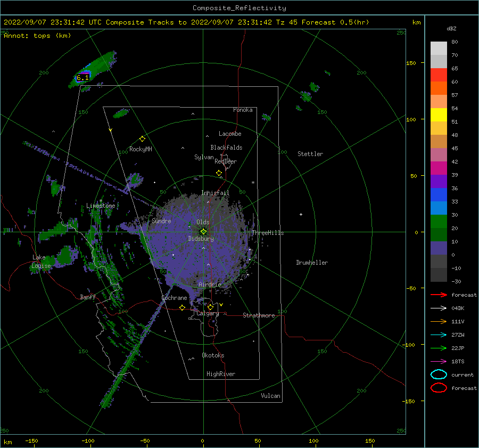This screenshot has width=479, height=448.
Task: Select the HighRiver label
Action: (x=221, y=374)
